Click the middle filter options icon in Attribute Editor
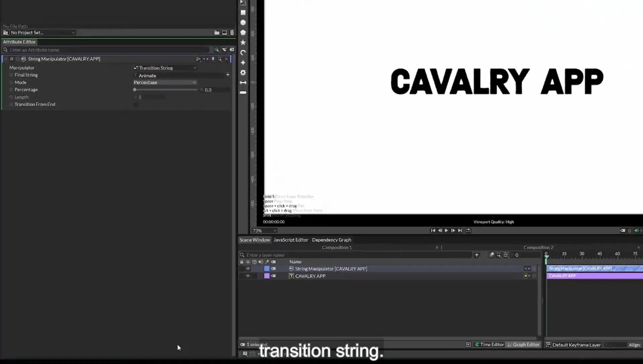The height and width of the screenshot is (364, 643). tap(224, 50)
